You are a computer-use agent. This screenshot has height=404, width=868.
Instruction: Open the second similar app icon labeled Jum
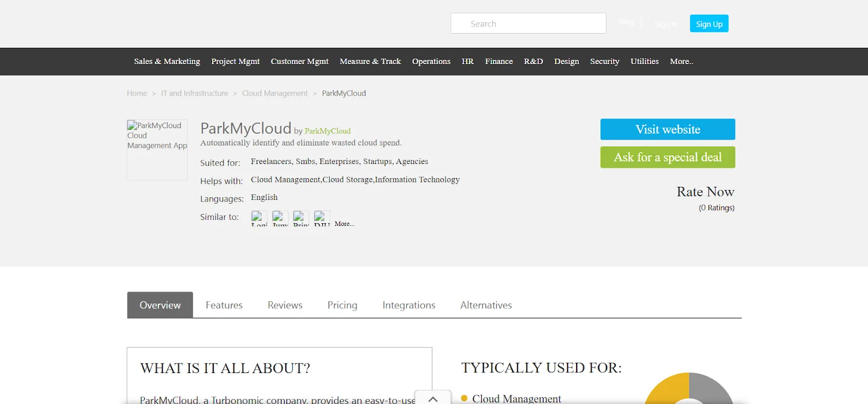tap(280, 218)
